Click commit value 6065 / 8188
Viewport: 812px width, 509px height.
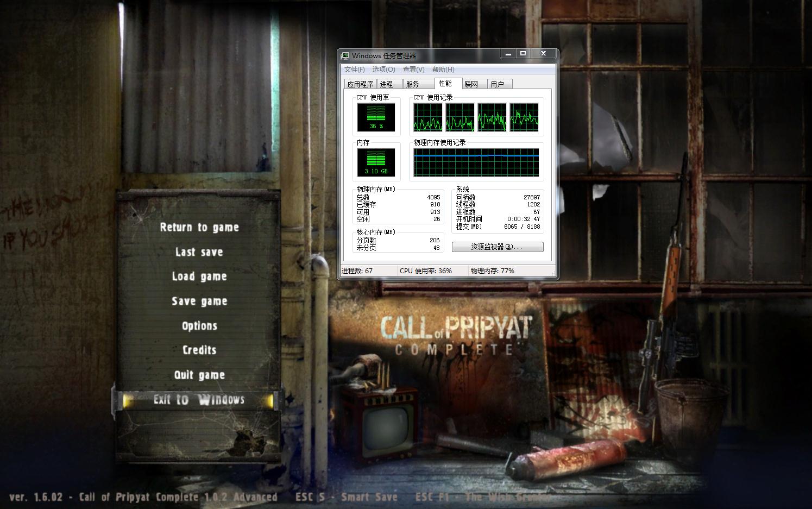(x=522, y=227)
